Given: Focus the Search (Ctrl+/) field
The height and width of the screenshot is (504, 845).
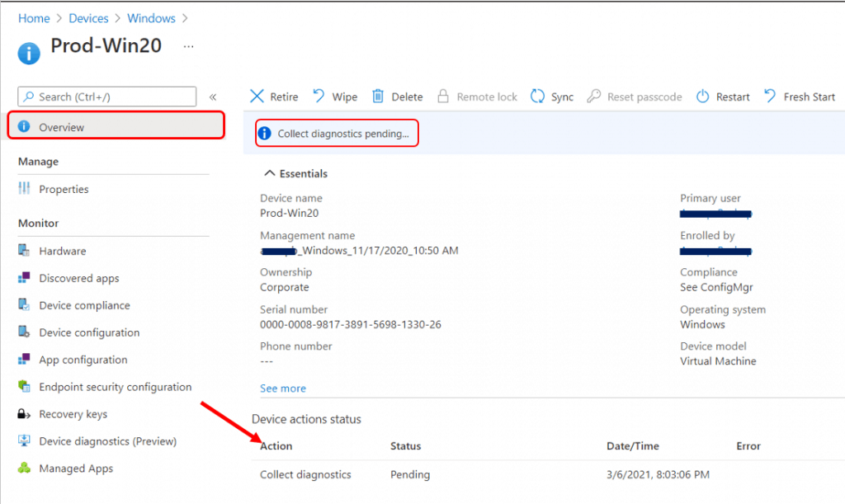Looking at the screenshot, I should click(x=107, y=97).
